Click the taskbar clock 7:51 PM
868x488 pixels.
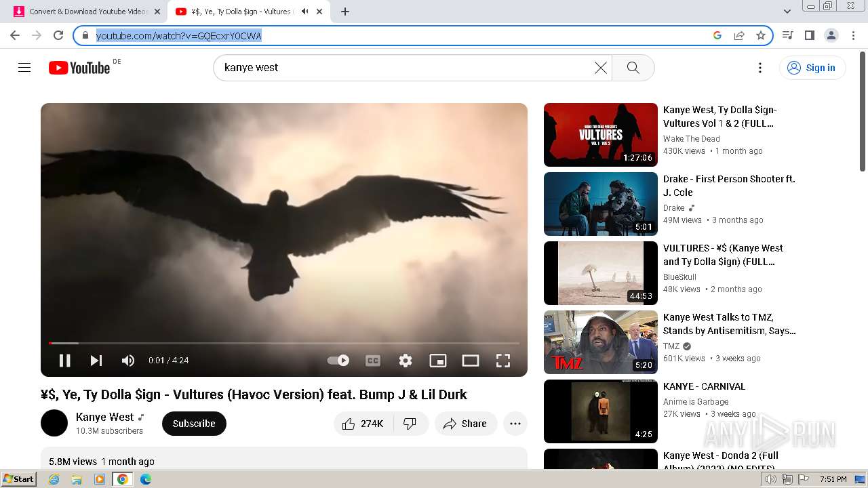click(833, 479)
